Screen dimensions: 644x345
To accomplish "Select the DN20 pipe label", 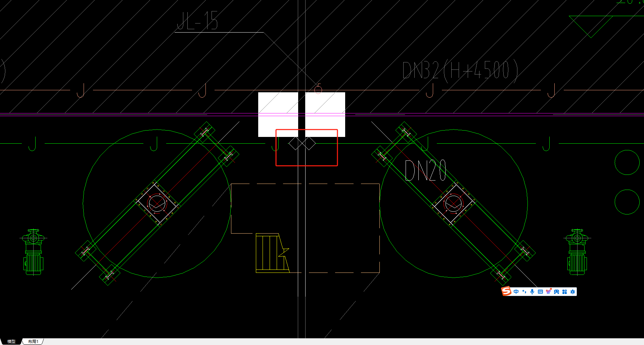I will pos(425,170).
